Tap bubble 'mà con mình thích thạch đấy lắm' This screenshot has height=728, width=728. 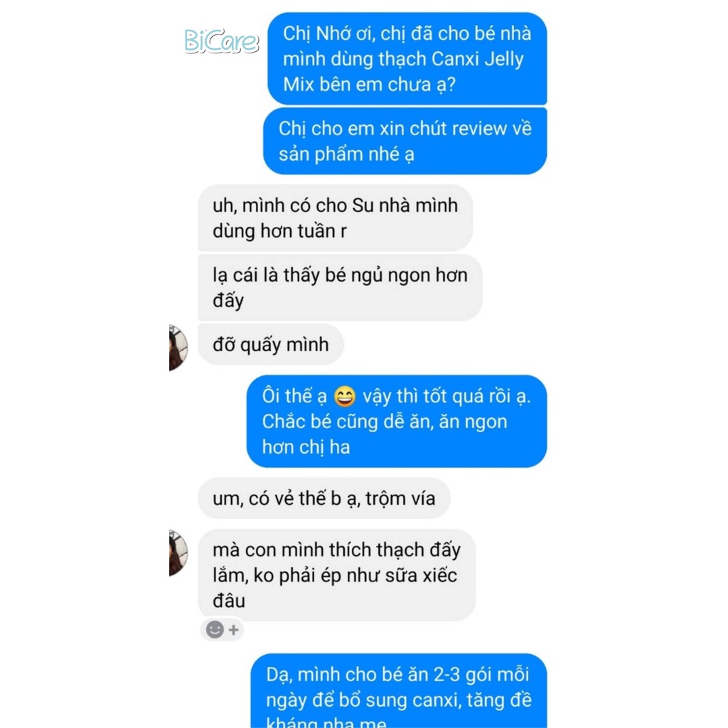click(336, 575)
